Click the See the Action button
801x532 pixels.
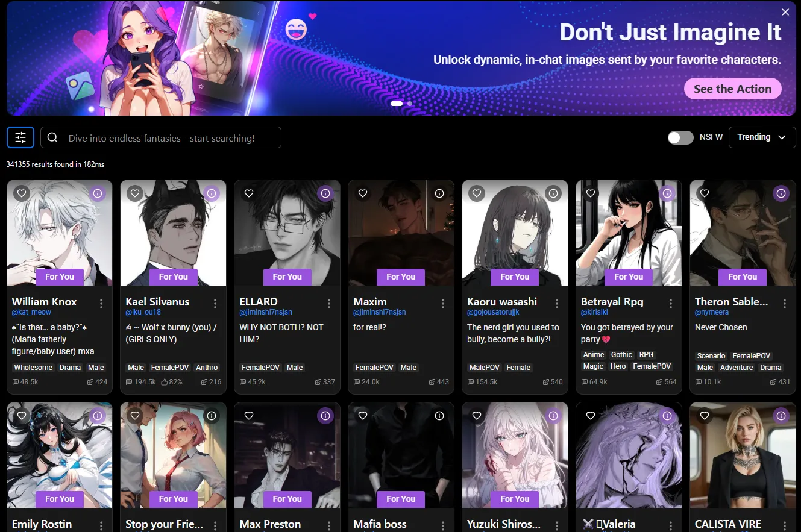(x=732, y=89)
